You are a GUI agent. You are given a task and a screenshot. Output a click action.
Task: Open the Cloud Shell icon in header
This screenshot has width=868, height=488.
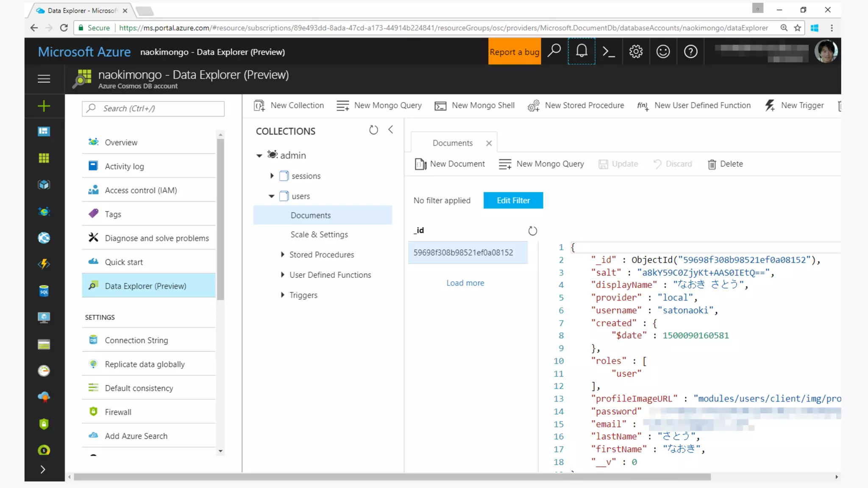pos(609,52)
